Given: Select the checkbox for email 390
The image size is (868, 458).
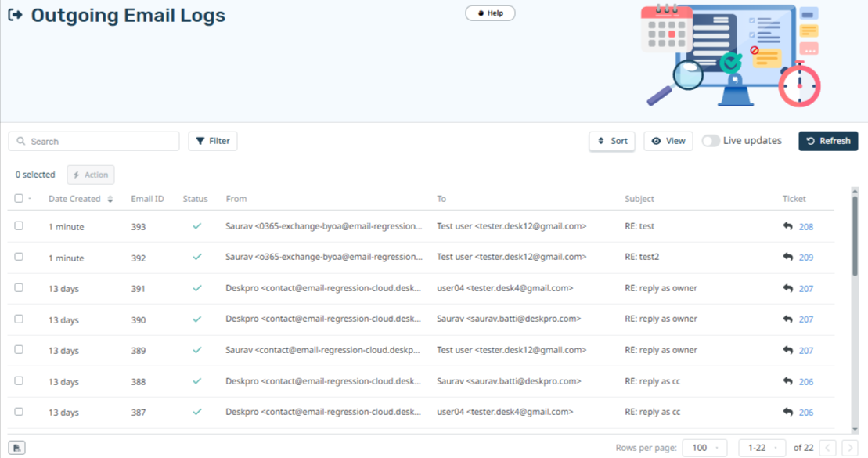Looking at the screenshot, I should [19, 319].
